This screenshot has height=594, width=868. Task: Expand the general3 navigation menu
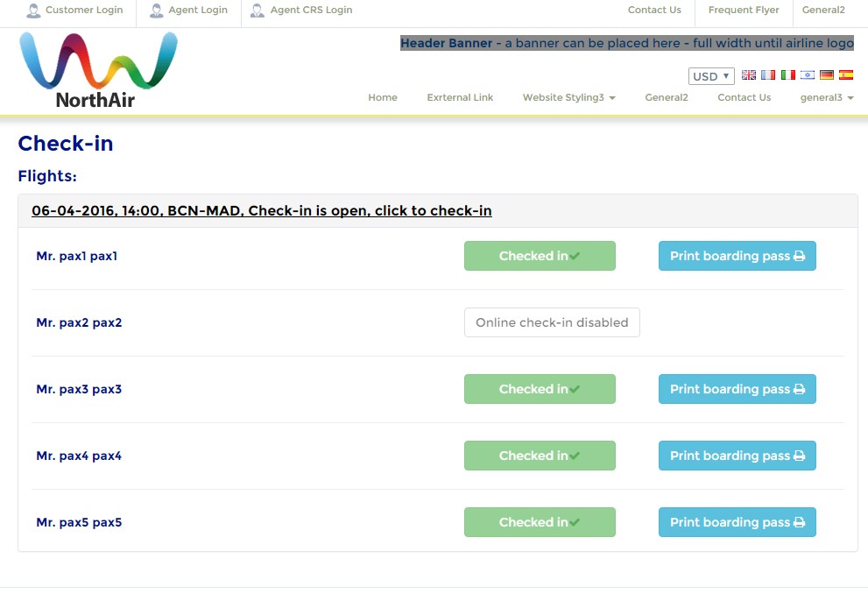pos(827,97)
